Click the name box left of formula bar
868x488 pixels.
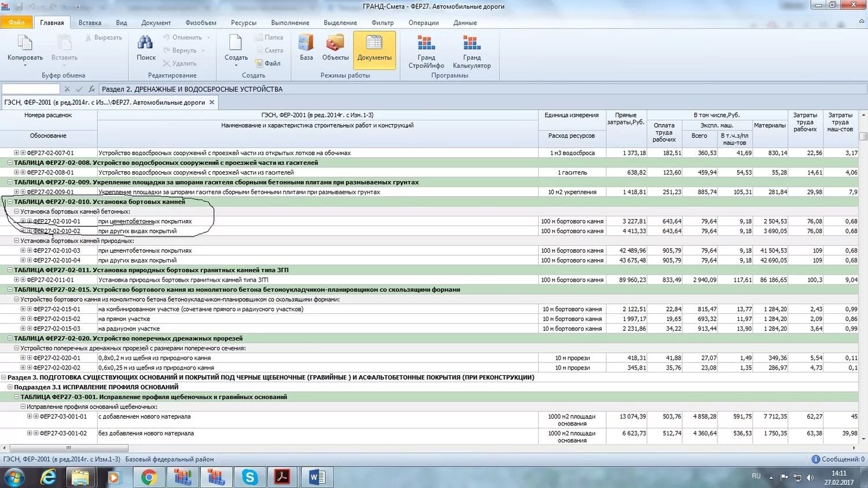click(31, 89)
